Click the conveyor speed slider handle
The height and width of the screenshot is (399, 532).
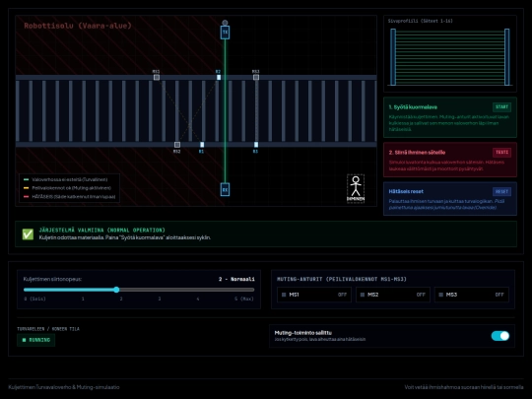click(116, 290)
